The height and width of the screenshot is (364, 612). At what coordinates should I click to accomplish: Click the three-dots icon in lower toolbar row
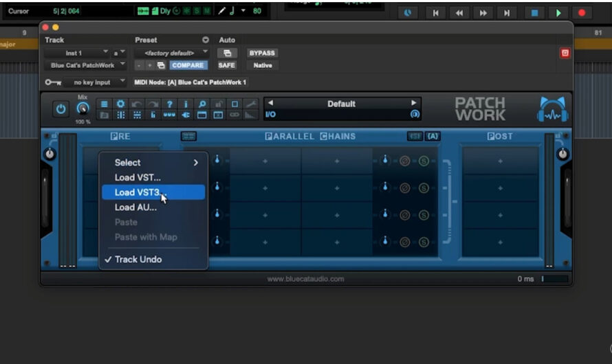tap(169, 115)
